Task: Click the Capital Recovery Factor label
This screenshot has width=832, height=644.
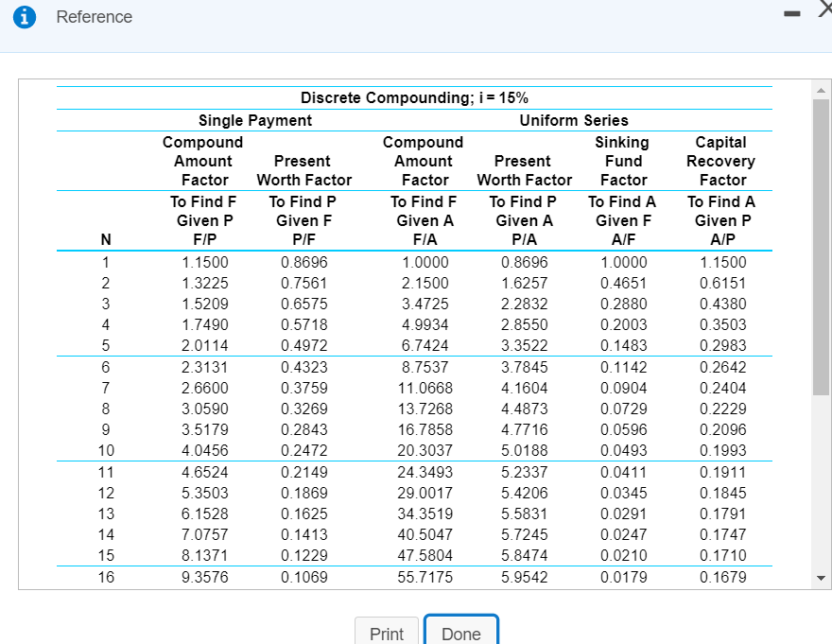Action: tap(720, 161)
